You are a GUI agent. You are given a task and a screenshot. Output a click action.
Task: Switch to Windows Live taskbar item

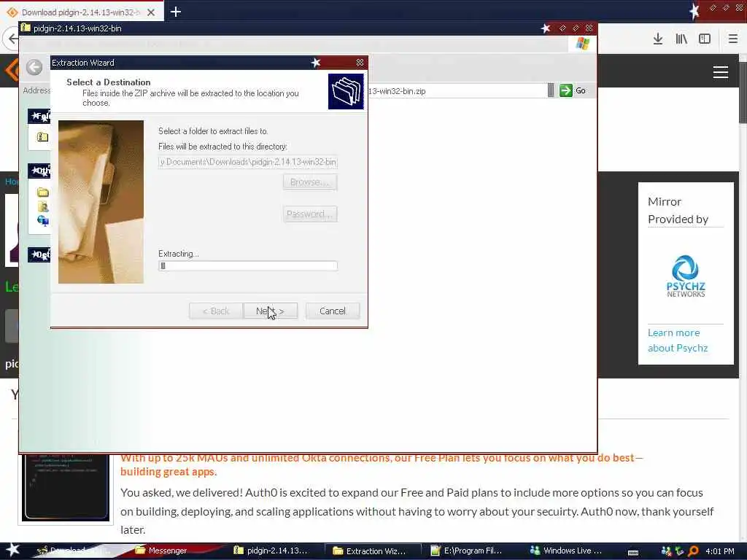(x=567, y=551)
